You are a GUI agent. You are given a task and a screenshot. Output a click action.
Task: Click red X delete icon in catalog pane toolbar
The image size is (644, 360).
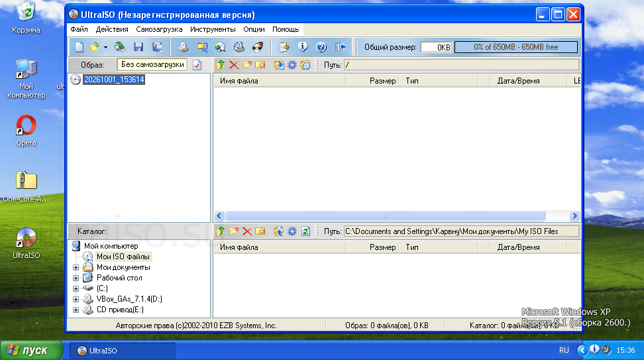(x=247, y=231)
